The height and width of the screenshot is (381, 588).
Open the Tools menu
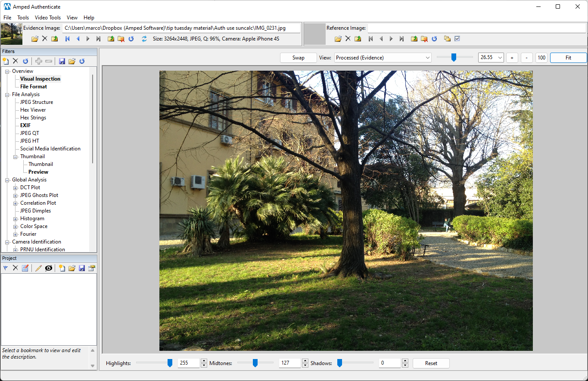23,18
